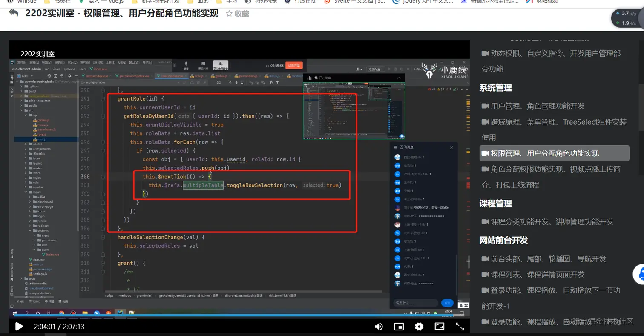Collapse the api folder in the project tree

coord(25,115)
